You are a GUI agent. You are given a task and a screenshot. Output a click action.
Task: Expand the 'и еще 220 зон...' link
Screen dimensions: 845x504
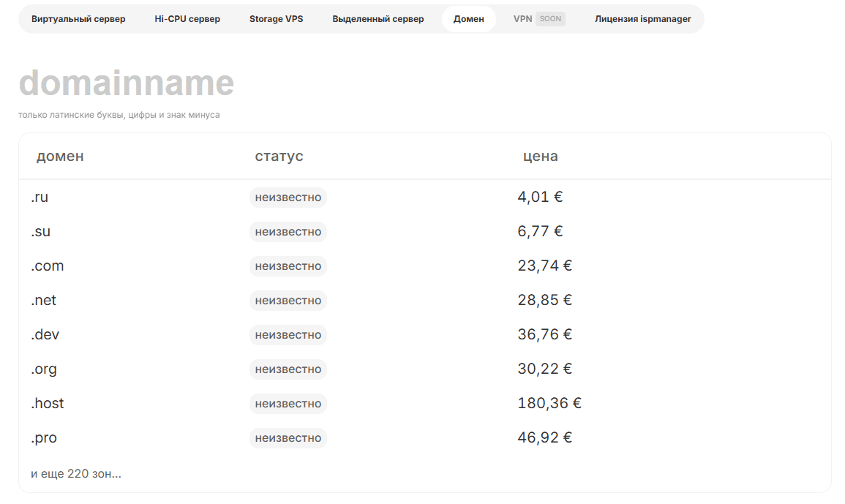coord(76,474)
